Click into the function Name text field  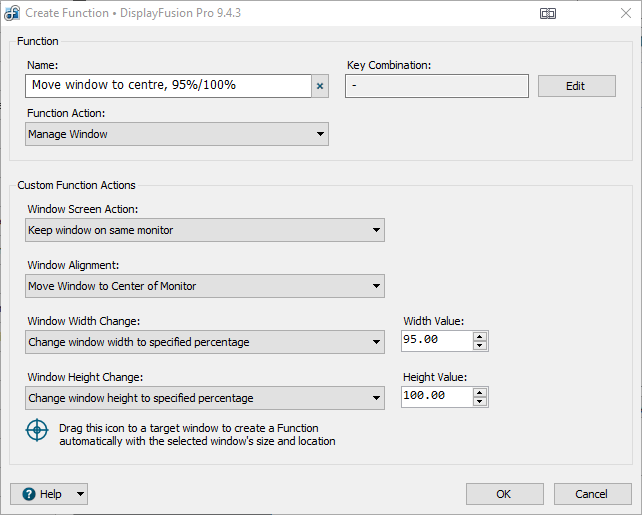click(x=168, y=86)
